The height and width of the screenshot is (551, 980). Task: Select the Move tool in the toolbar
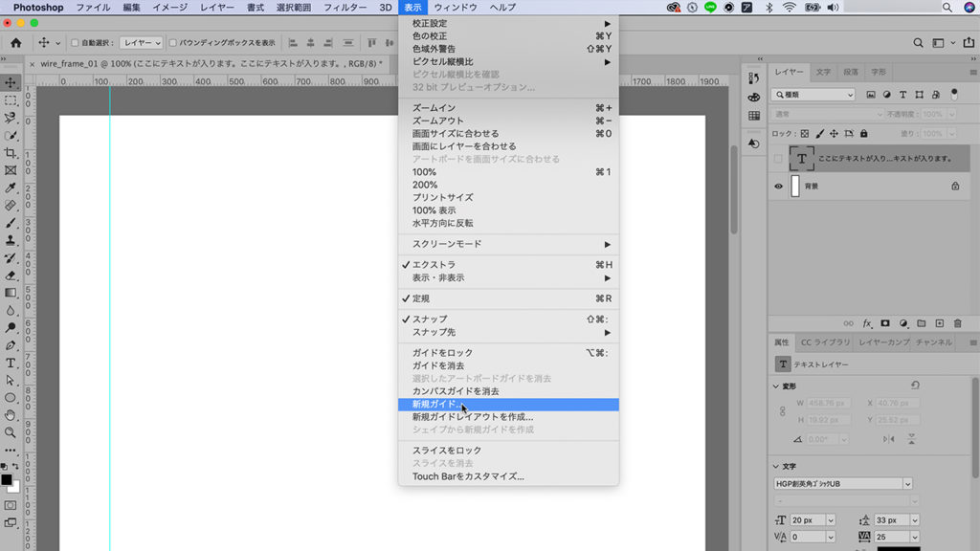[x=11, y=83]
